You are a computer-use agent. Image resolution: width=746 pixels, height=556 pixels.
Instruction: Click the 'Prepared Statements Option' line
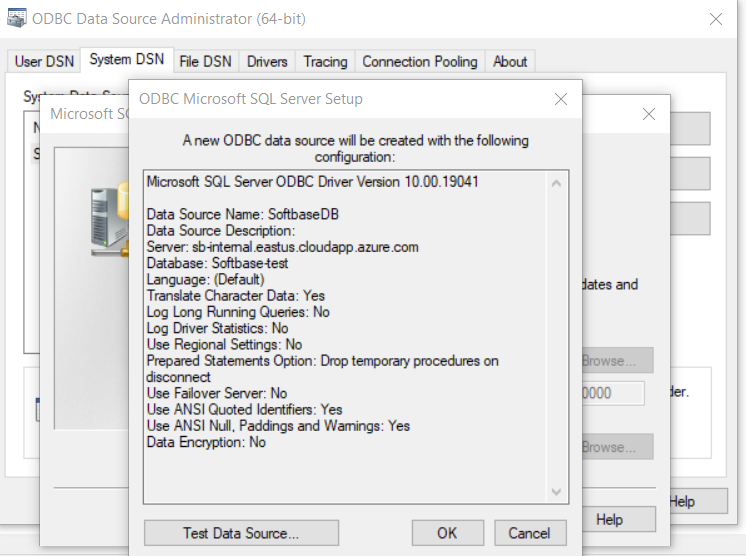pyautogui.click(x=323, y=369)
